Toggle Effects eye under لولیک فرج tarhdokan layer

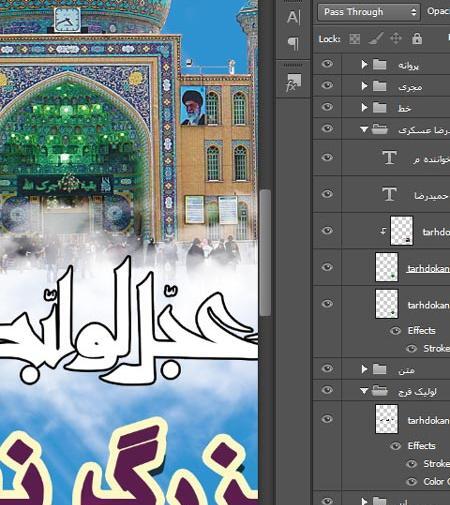396,446
